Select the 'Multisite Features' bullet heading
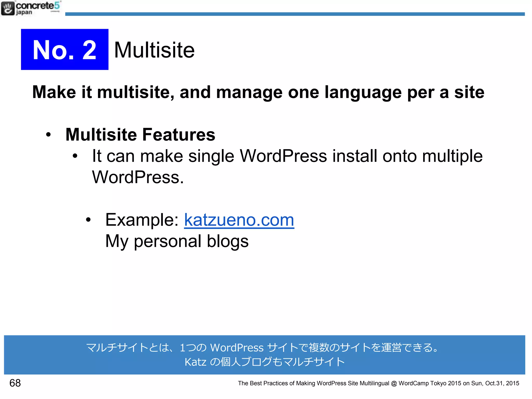 pos(140,135)
